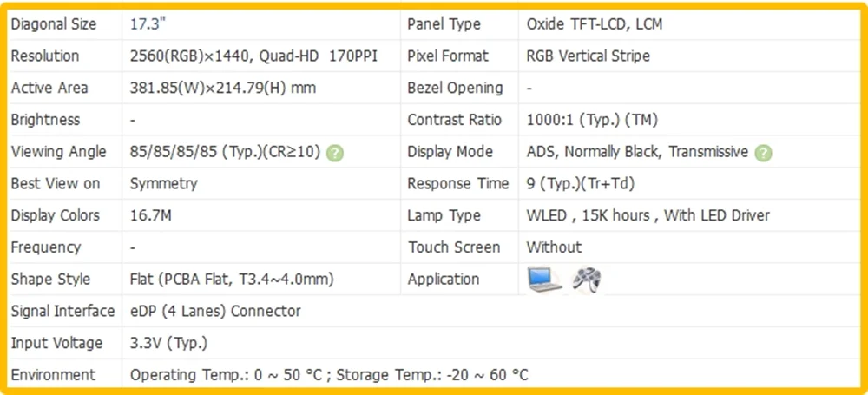Click the Active Area dimensions value
This screenshot has height=395, width=868.
(223, 88)
